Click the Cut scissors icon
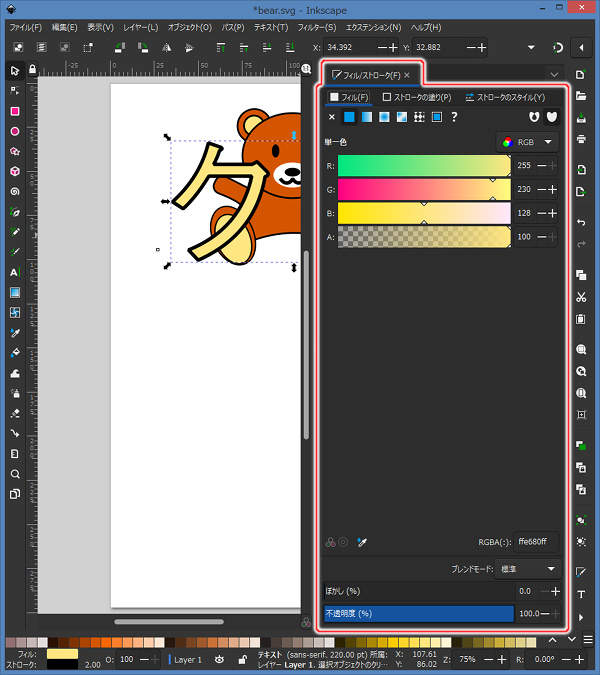The width and height of the screenshot is (600, 675). tap(581, 297)
